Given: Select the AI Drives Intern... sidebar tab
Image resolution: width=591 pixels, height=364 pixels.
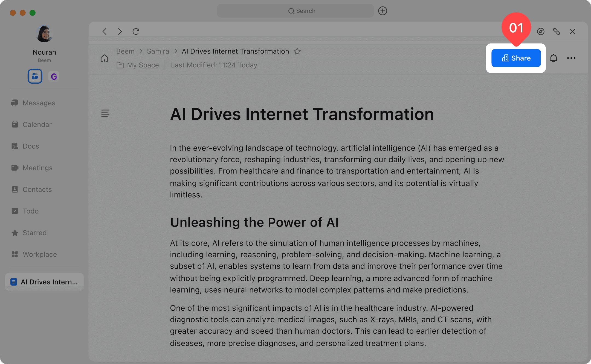Looking at the screenshot, I should (x=44, y=282).
